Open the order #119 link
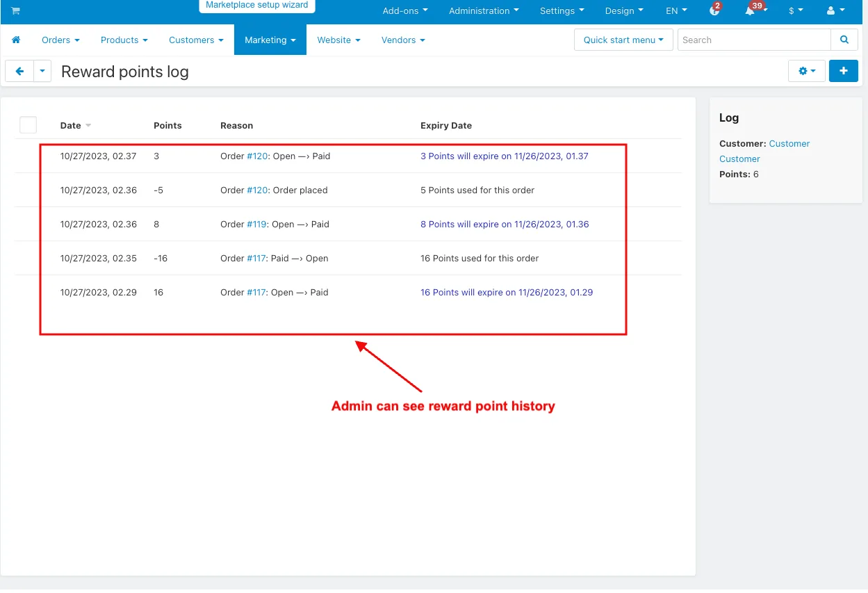 point(257,225)
